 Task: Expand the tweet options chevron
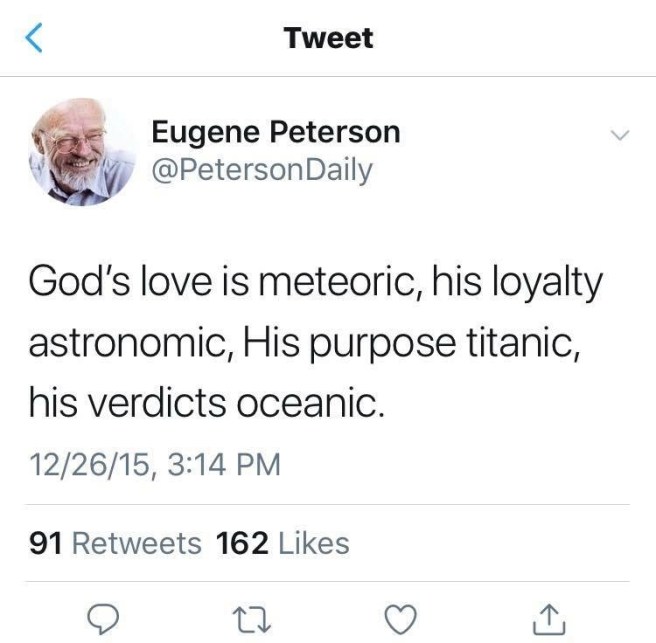(x=620, y=135)
